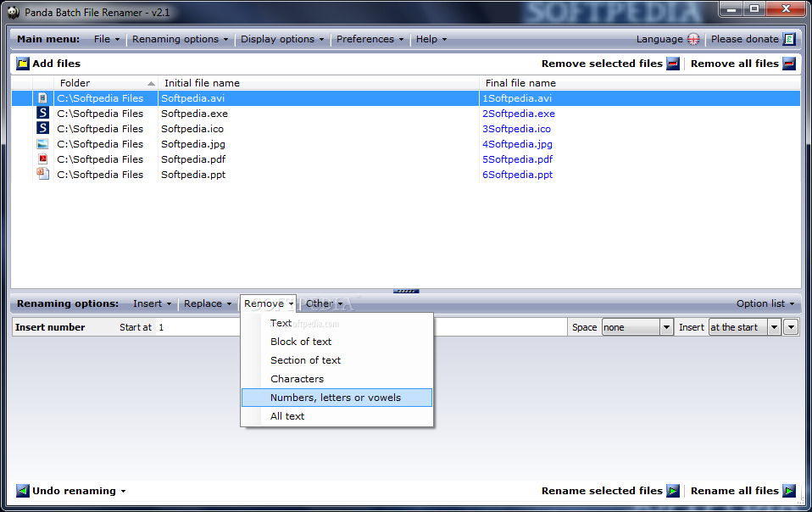Close the Remove dropdown button
812x512 pixels.
coord(268,303)
